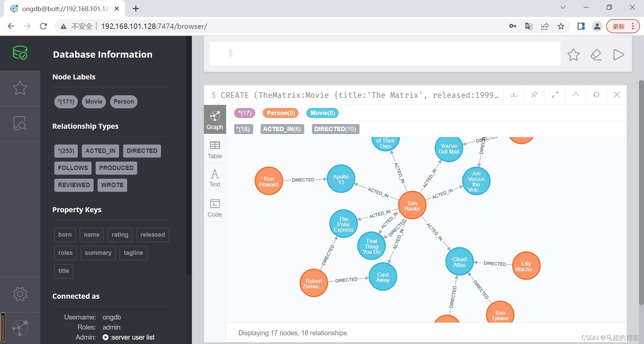Save query as favorite with star icon

pyautogui.click(x=573, y=55)
